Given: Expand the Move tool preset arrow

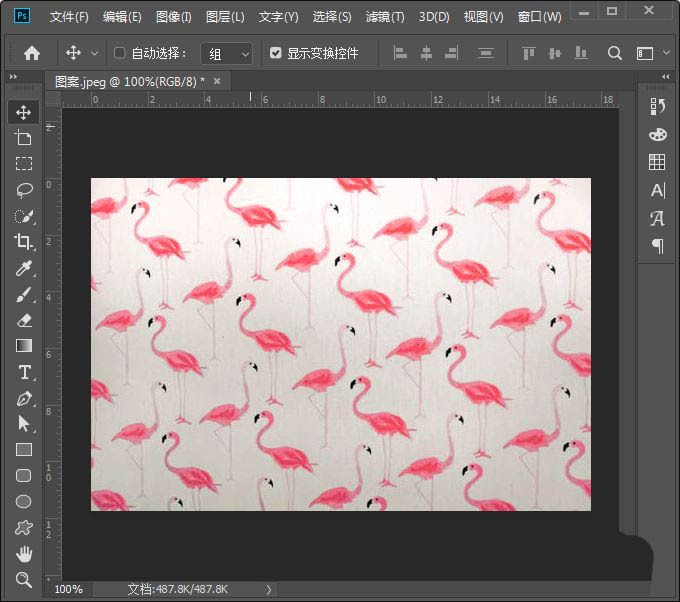Looking at the screenshot, I should point(94,54).
